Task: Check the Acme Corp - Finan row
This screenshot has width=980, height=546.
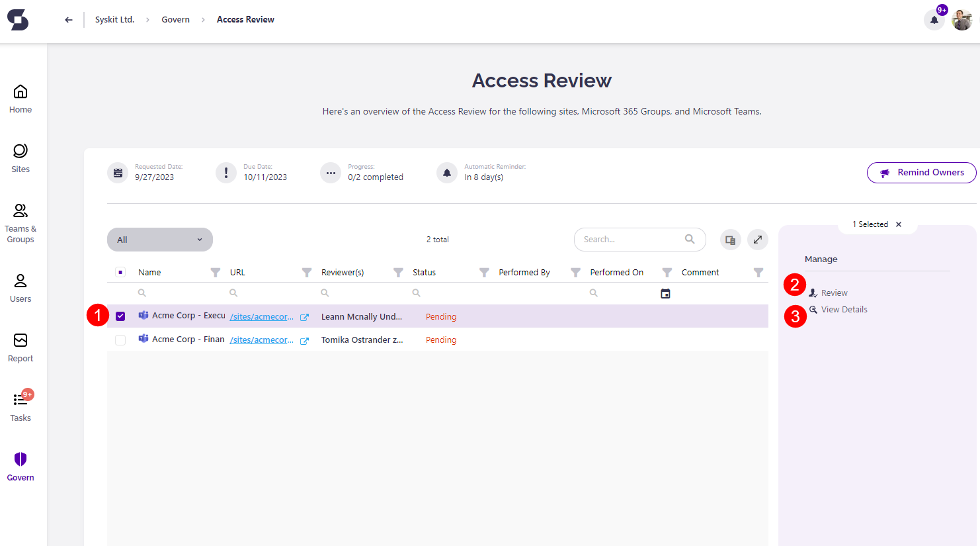Action: 120,340
